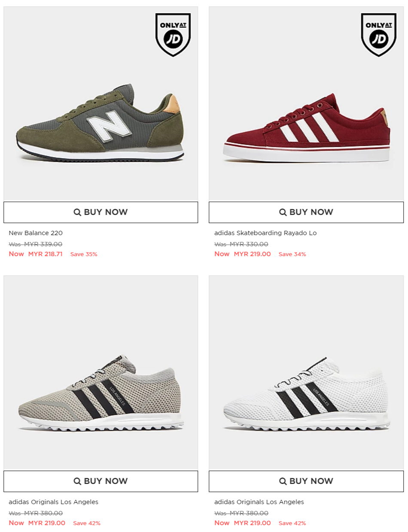Click magnifier icon under the grey Los Angeles shoe
This screenshot has height=532, width=408.
(77, 481)
